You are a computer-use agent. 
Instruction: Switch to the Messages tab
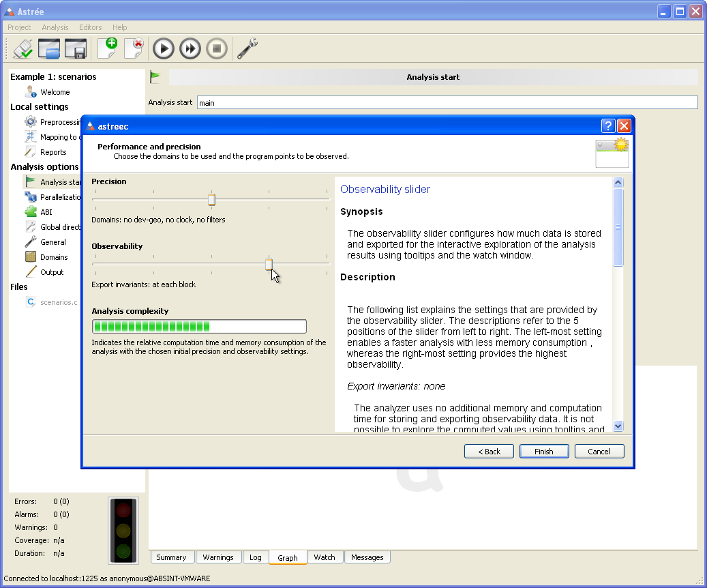tap(367, 557)
